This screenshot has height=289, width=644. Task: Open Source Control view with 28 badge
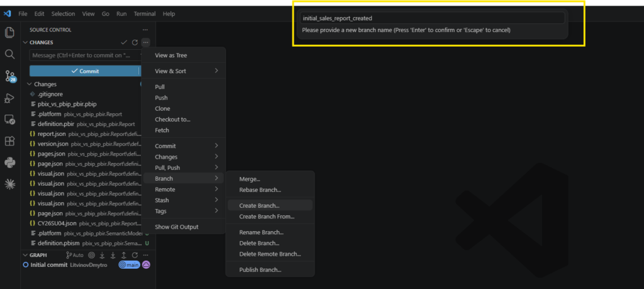point(10,76)
